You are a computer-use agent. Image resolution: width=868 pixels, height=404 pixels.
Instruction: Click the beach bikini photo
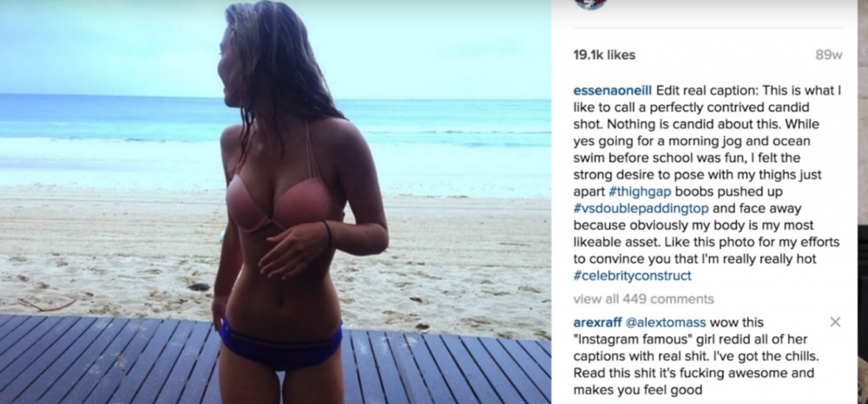276,202
